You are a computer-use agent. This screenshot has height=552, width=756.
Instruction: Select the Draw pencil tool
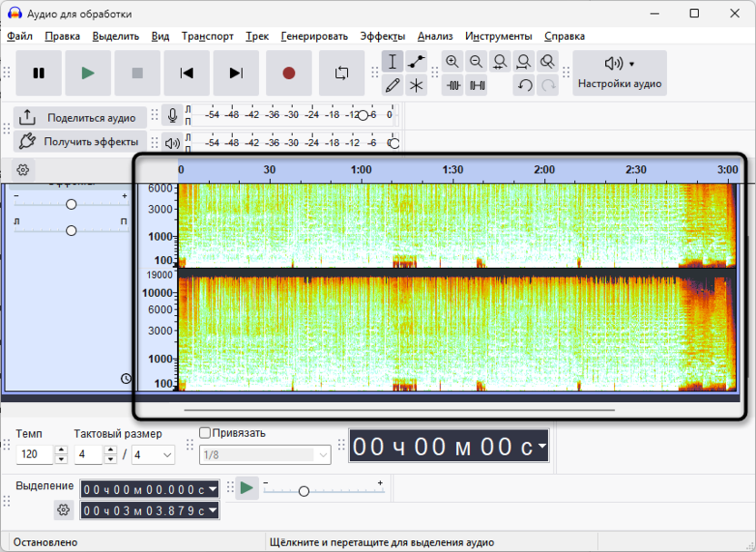393,85
